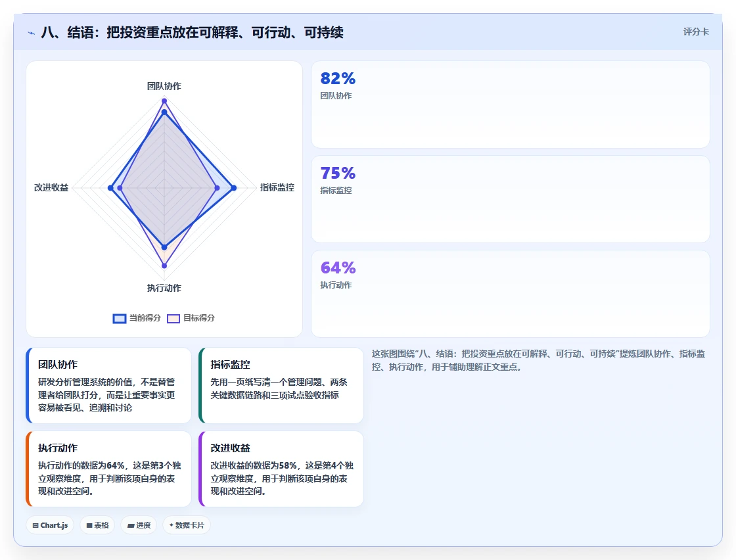The width and height of the screenshot is (736, 560).
Task: Open the 执行动作 description card heading
Action: [x=58, y=448]
